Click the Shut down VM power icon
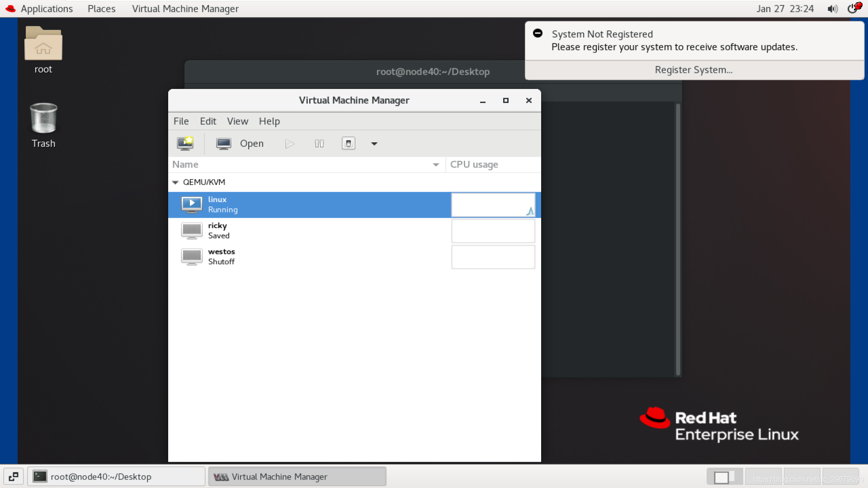The width and height of the screenshot is (868, 488). pyautogui.click(x=348, y=144)
